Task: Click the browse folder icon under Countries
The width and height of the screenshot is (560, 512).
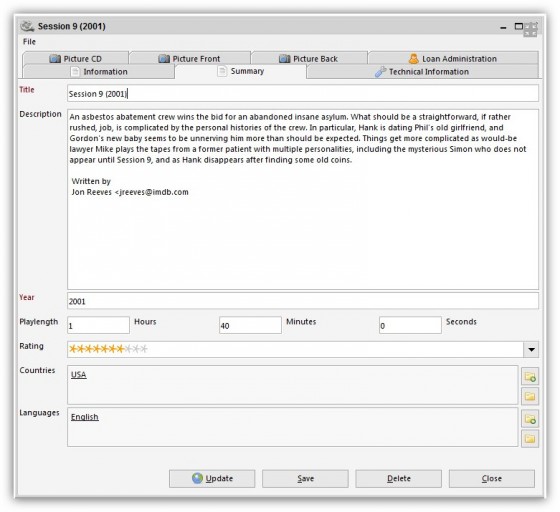Action: 530,396
